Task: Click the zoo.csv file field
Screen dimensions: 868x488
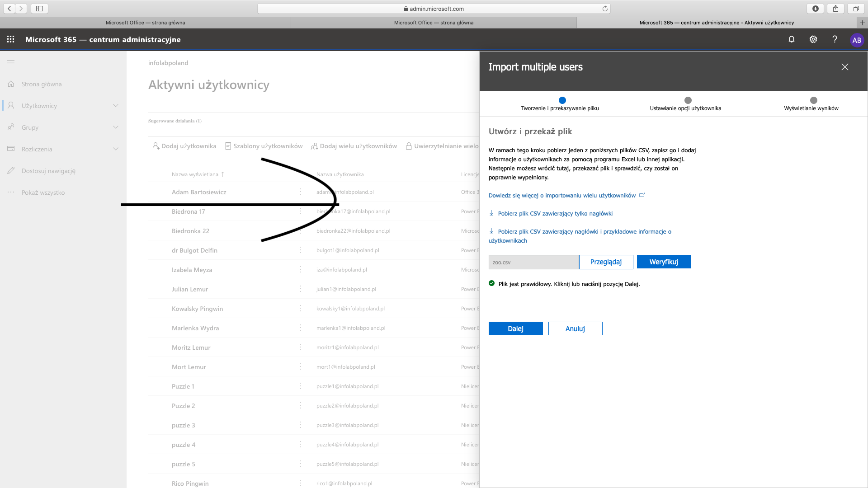Action: point(534,262)
